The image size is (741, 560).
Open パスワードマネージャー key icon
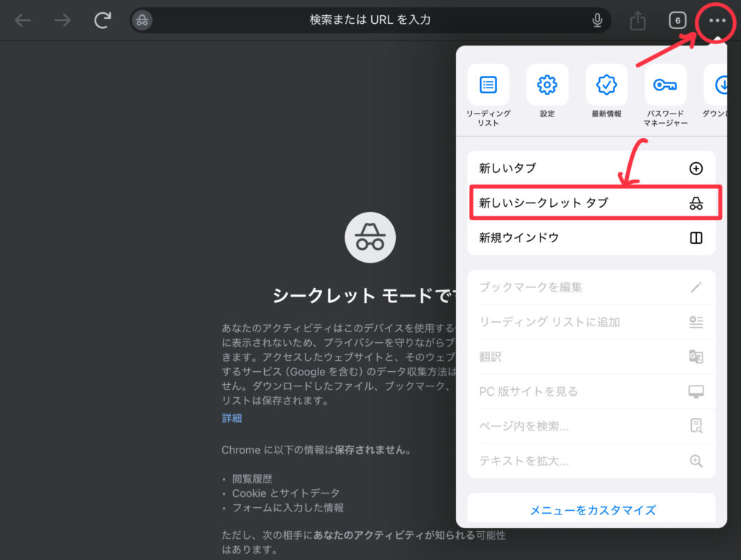tap(665, 85)
